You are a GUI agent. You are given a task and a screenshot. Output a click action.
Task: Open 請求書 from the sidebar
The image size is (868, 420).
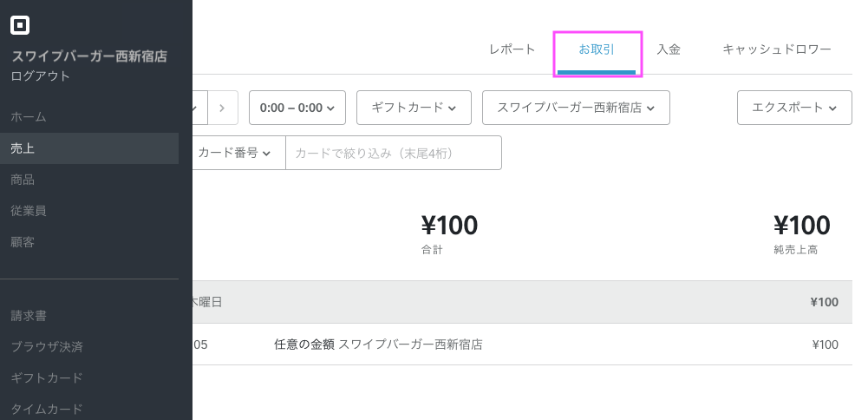pyautogui.click(x=29, y=316)
